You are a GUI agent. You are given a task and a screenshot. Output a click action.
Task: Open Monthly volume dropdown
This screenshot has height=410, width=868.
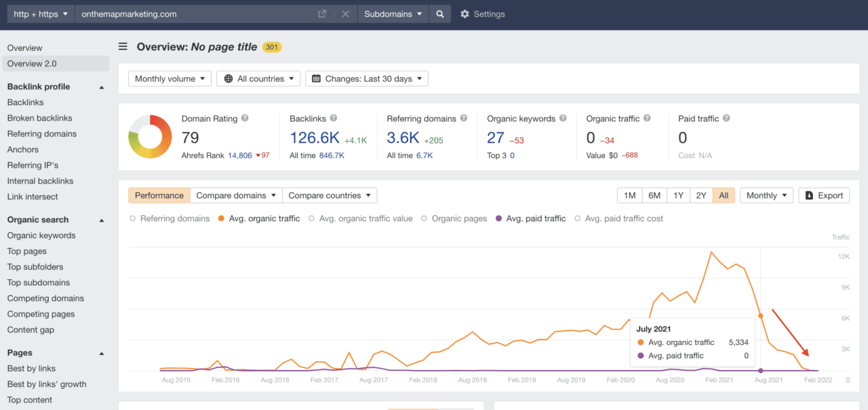tap(170, 79)
